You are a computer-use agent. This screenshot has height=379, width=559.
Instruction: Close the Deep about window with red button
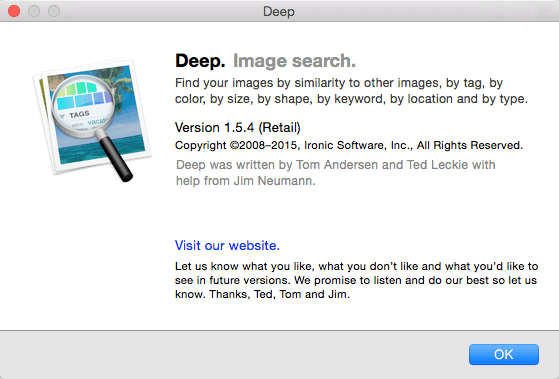14,11
